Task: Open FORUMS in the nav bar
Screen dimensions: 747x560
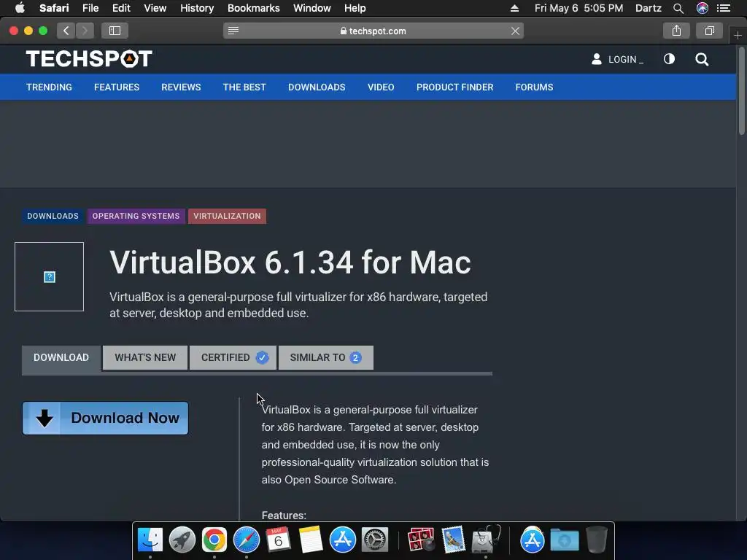Action: (x=534, y=87)
